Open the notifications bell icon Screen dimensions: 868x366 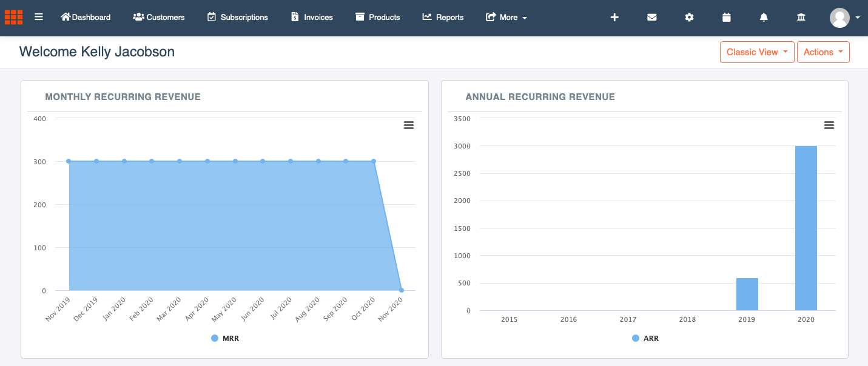coord(764,17)
